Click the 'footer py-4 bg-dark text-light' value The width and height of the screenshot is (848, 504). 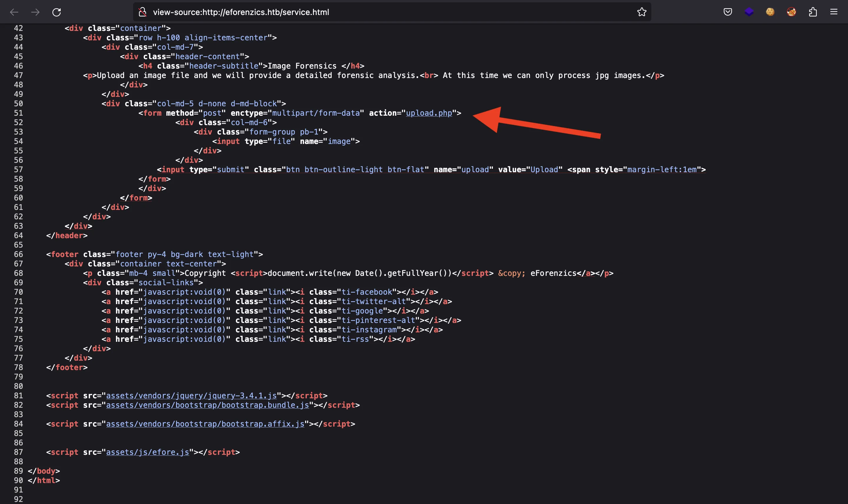coord(184,254)
